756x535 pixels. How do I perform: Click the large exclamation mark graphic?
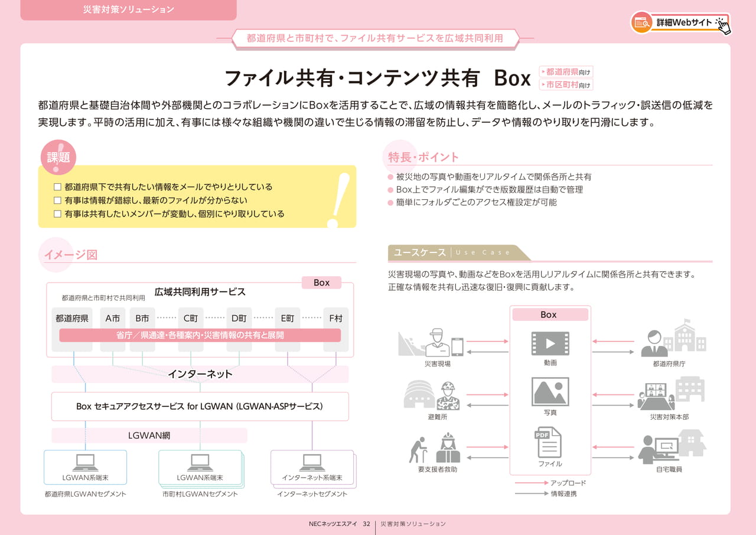[x=338, y=200]
